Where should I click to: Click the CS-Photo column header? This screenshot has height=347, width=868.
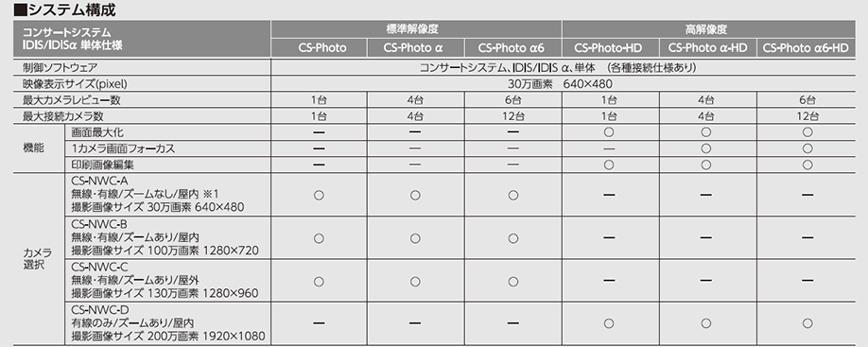319,47
